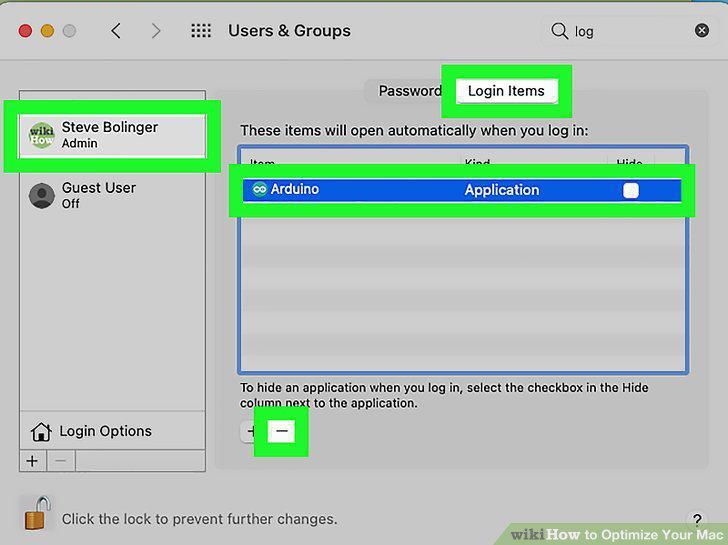This screenshot has width=728, height=545.
Task: Select the Steve Bolinger admin account
Action: click(x=112, y=135)
